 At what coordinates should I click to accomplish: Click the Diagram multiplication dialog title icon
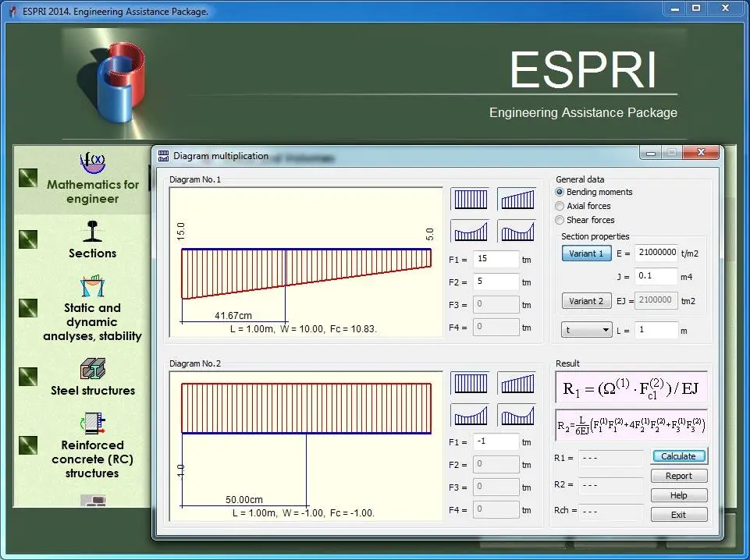coord(164,156)
